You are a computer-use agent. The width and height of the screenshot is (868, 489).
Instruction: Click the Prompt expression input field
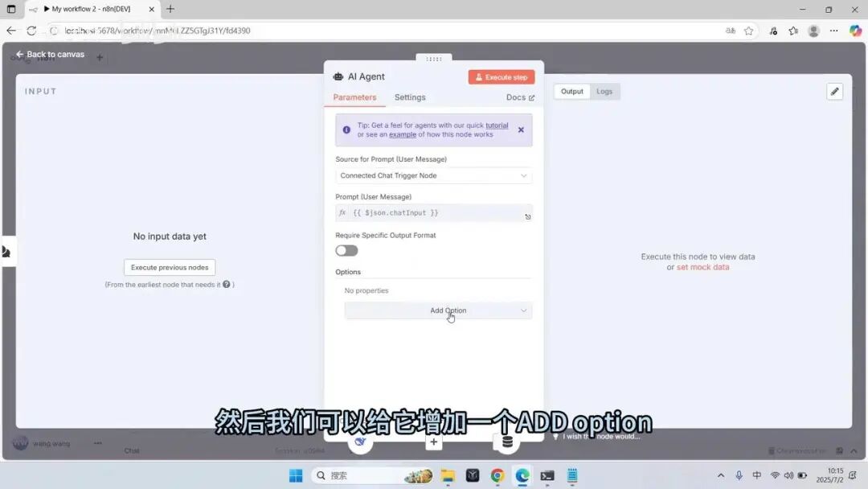[x=433, y=212]
